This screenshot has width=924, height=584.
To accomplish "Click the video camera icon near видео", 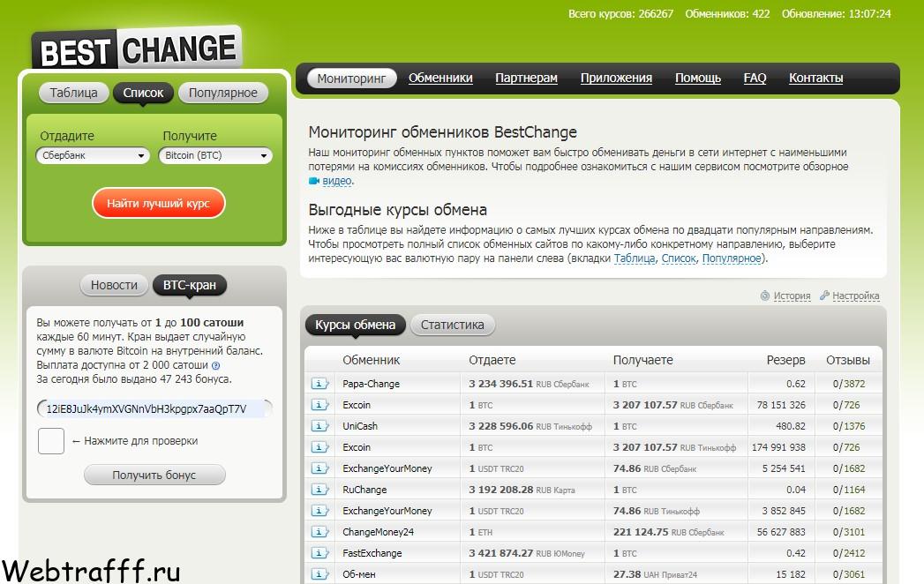I will click(313, 181).
